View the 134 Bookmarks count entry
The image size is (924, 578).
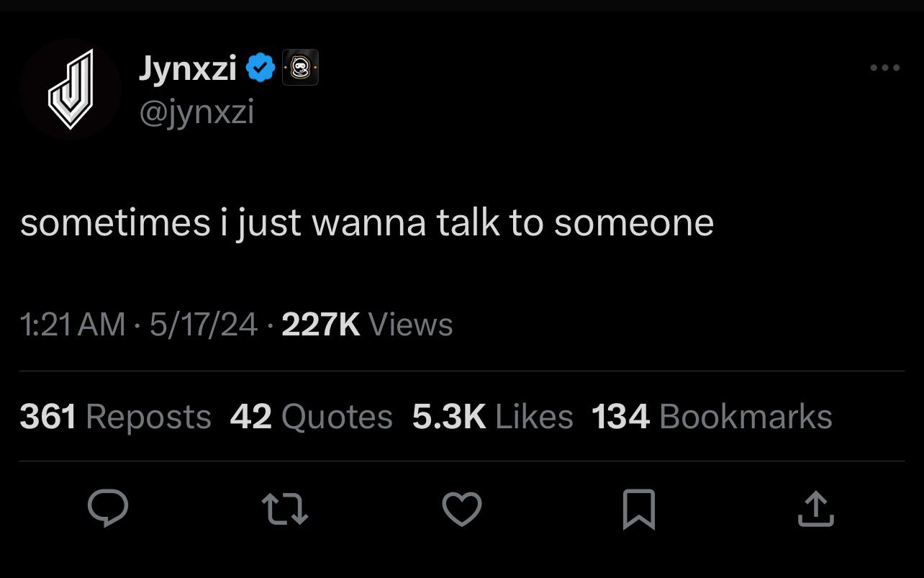coord(712,416)
